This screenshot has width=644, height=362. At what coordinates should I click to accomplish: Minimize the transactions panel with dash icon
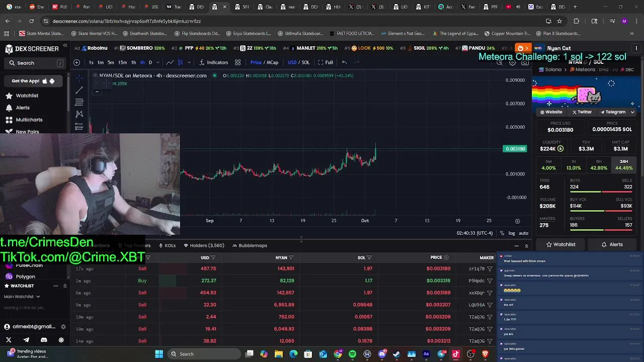click(x=516, y=246)
